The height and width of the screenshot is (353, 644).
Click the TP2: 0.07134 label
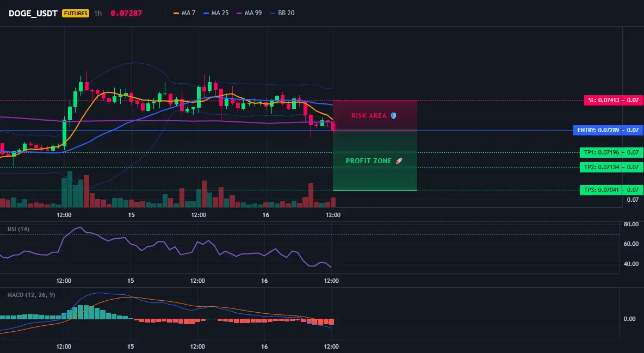(x=601, y=168)
